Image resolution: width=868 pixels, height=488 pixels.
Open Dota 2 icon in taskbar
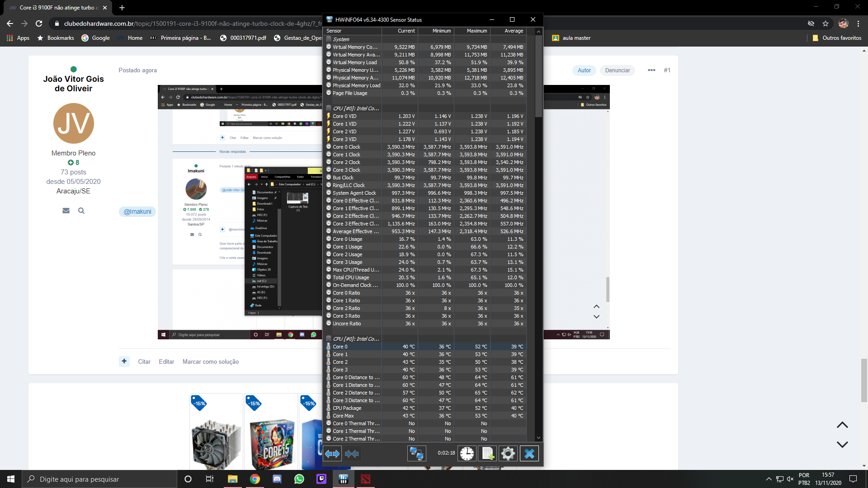click(x=366, y=479)
